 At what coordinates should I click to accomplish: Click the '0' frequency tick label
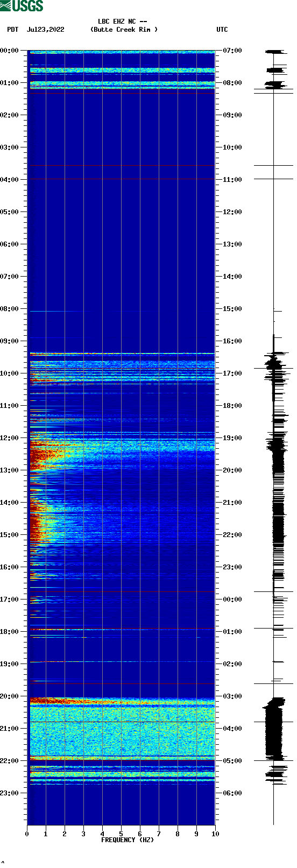click(27, 834)
